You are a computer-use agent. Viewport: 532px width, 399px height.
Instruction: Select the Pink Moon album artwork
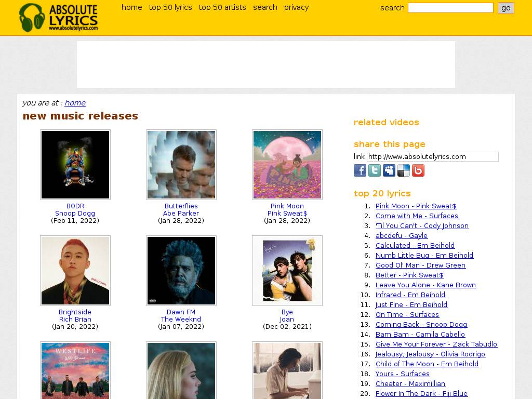click(x=287, y=165)
